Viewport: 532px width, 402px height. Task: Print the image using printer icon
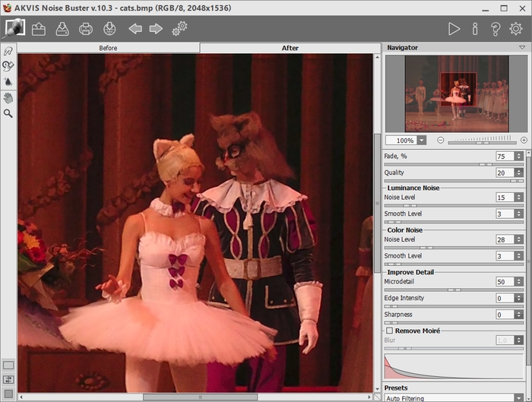point(85,29)
